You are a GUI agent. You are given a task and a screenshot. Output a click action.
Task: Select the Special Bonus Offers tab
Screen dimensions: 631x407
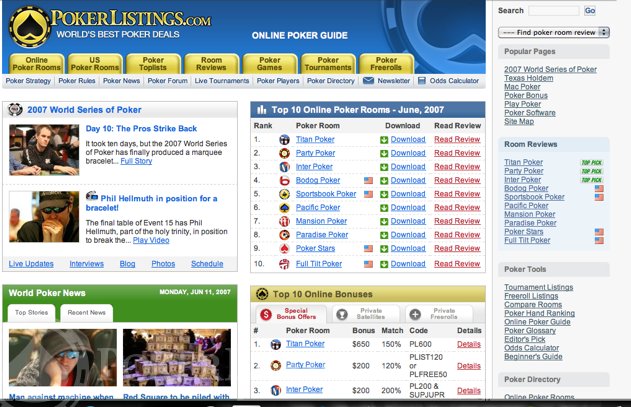tap(291, 314)
